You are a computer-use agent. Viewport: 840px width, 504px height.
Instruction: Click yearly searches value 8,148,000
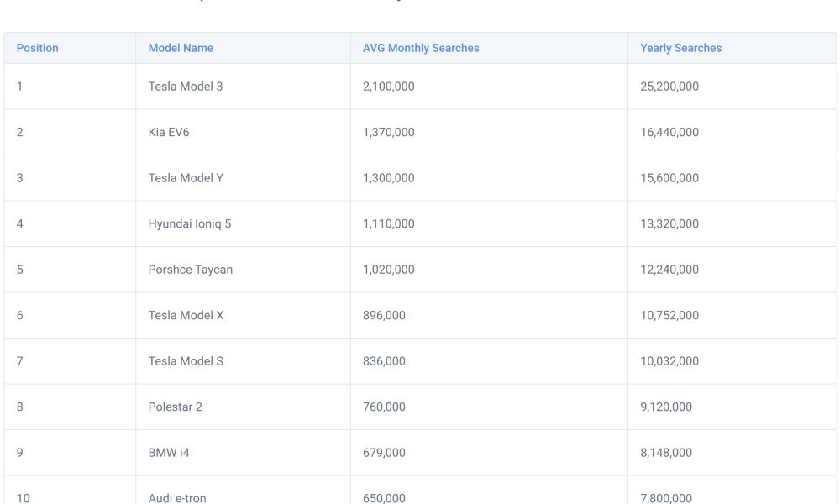coord(666,453)
